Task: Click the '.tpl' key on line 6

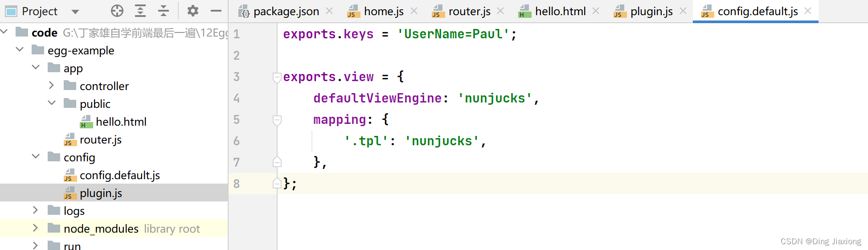Action: click(x=366, y=141)
